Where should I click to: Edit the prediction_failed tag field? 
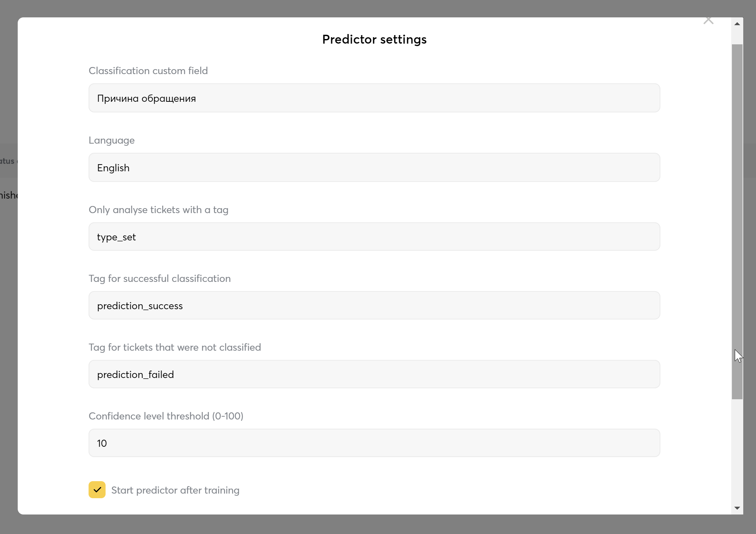(x=374, y=374)
